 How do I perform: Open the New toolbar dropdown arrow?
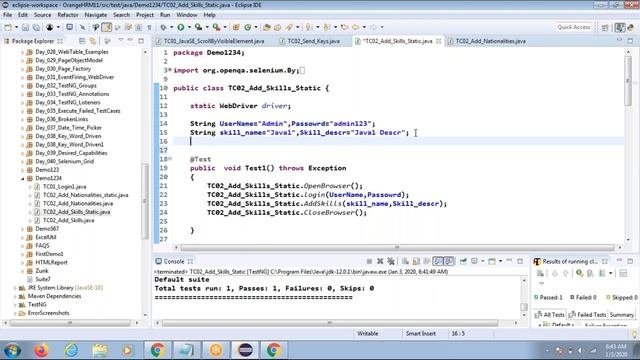[16, 27]
